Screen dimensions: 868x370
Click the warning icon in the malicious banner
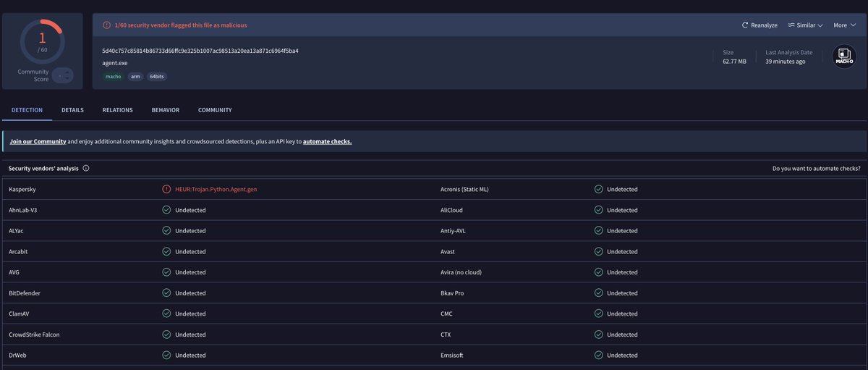[x=106, y=25]
